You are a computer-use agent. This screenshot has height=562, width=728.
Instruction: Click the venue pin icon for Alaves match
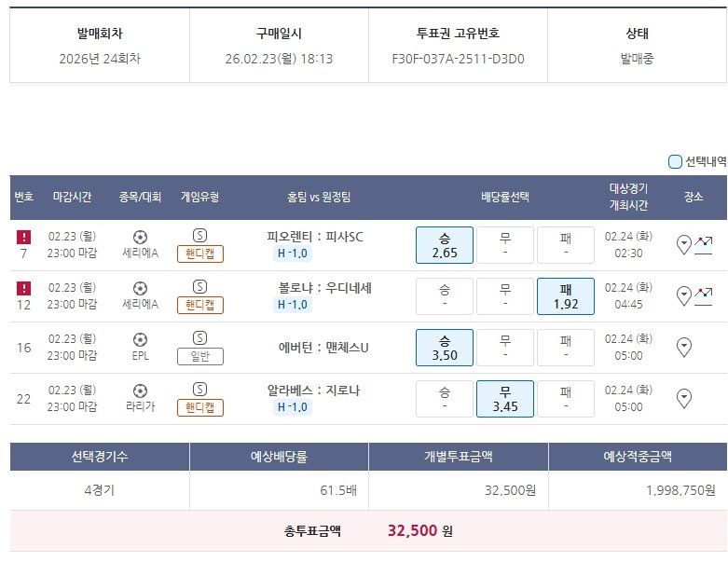click(683, 399)
